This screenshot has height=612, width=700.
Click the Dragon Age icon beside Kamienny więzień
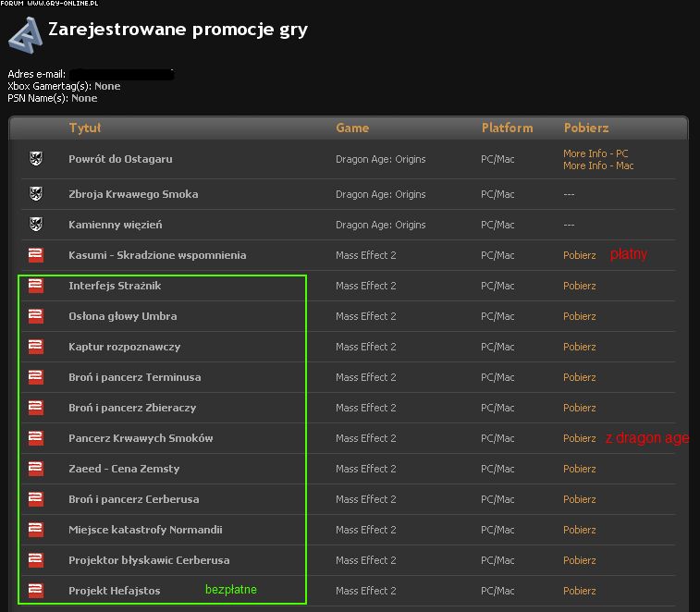coord(36,224)
